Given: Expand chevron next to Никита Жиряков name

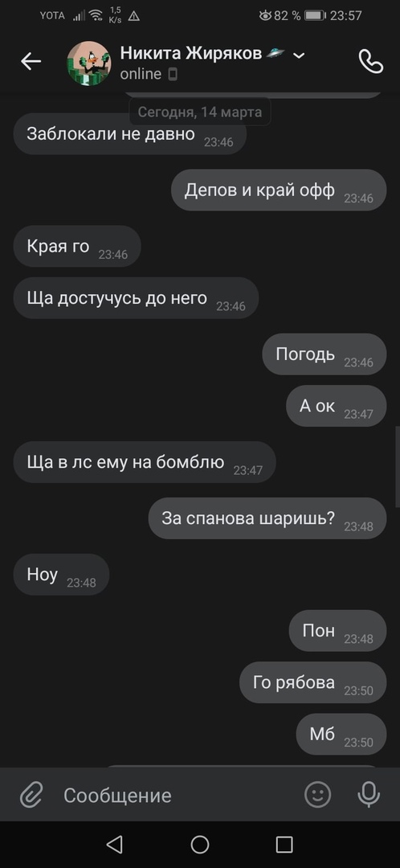Looking at the screenshot, I should point(299,55).
